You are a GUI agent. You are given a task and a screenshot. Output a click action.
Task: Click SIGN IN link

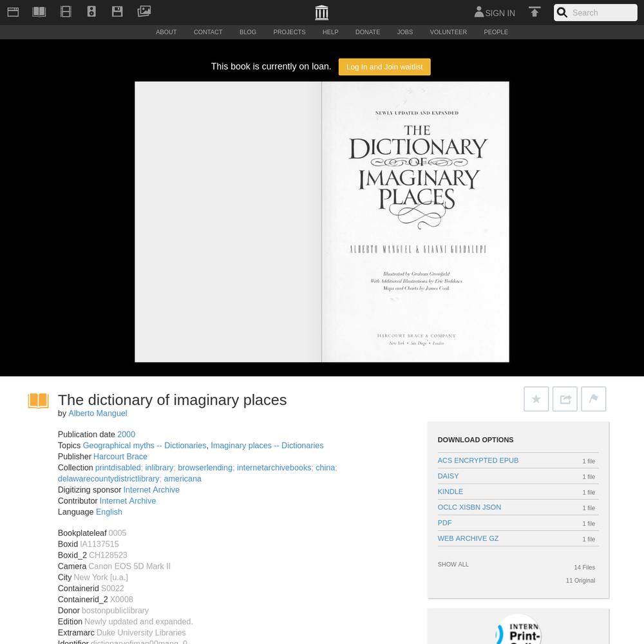(500, 13)
